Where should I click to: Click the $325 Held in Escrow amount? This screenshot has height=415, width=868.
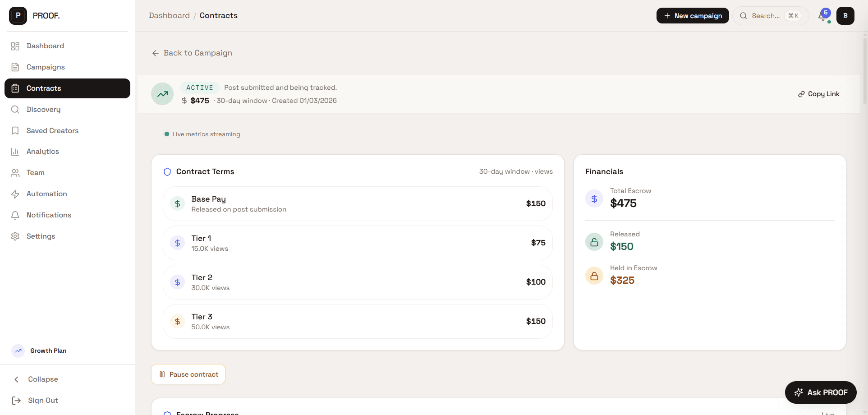[x=622, y=281]
